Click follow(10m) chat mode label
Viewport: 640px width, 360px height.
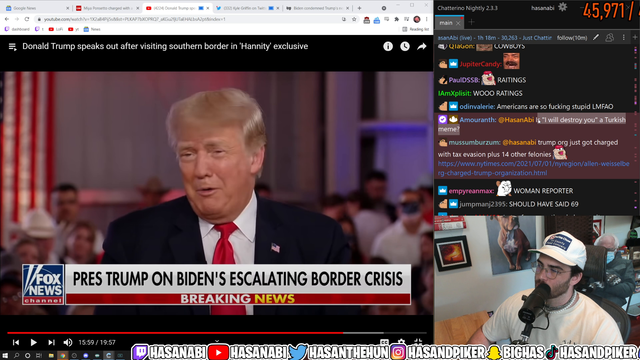point(572,38)
